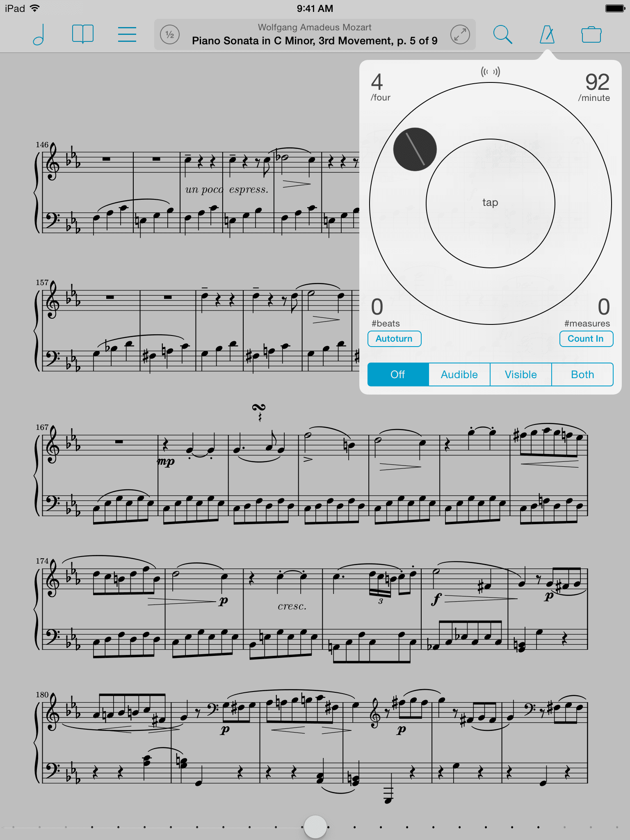Enable Autoturn for page turning
The width and height of the screenshot is (630, 840).
(x=395, y=339)
